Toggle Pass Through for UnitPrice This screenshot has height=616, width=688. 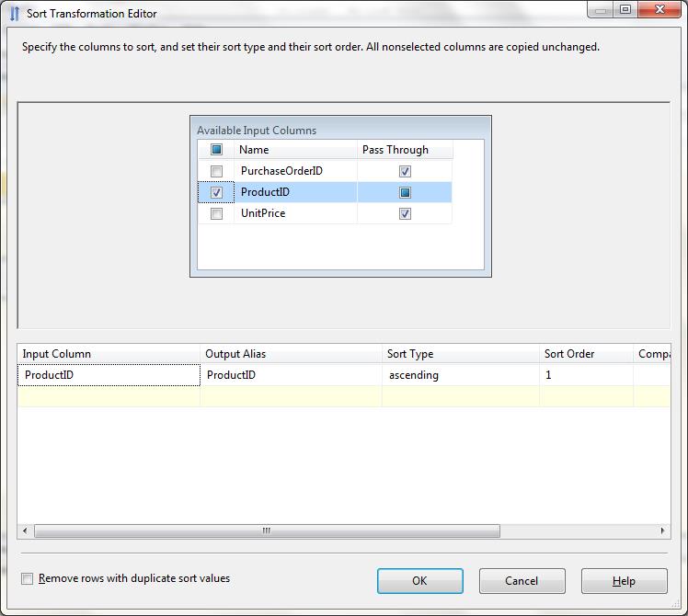pyautogui.click(x=405, y=214)
